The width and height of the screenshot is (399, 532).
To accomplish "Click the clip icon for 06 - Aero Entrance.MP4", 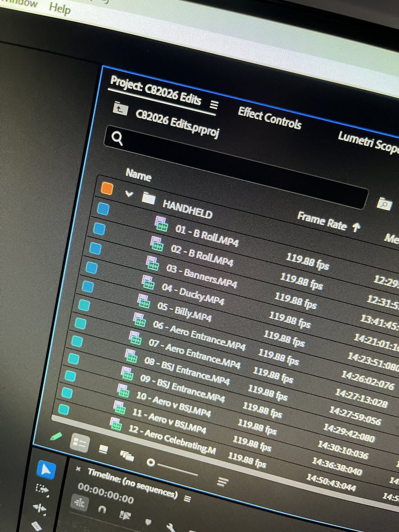I will point(140,320).
